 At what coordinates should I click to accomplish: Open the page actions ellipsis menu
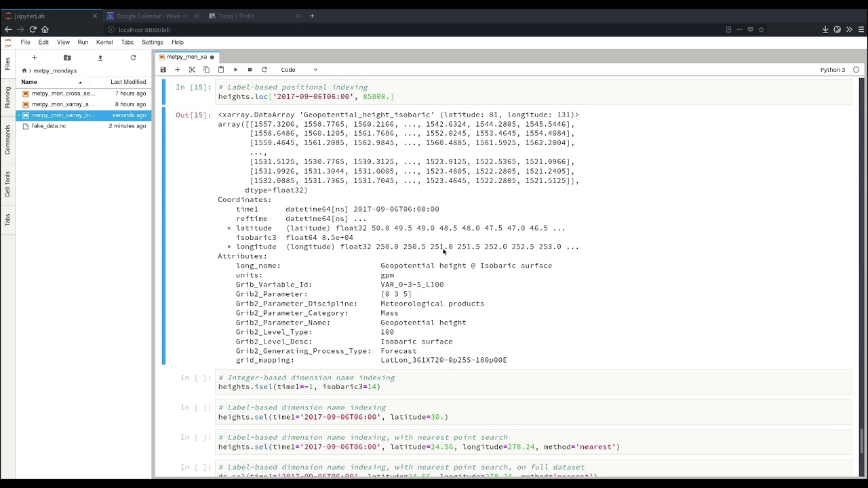(x=739, y=29)
